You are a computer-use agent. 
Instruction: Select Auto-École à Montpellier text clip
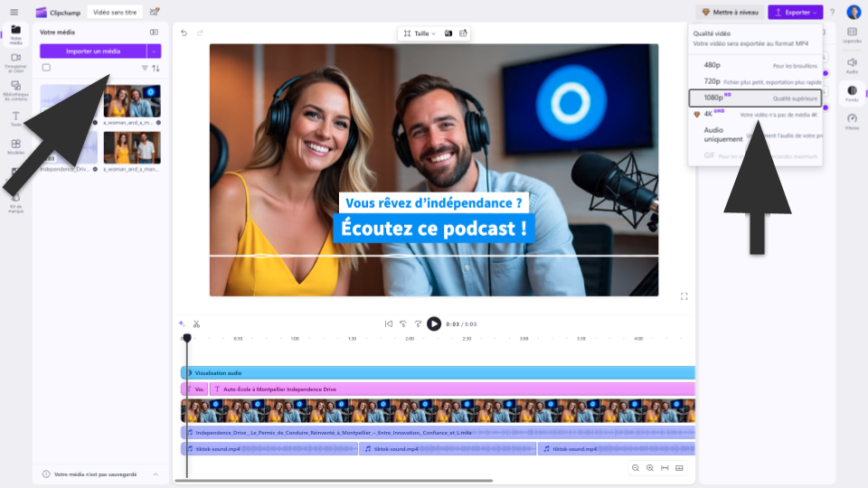coord(452,389)
